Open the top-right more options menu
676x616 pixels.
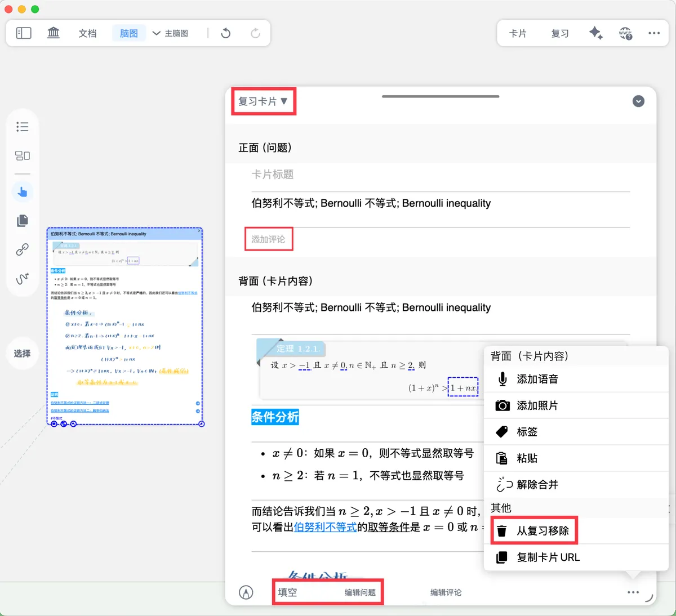coord(654,33)
